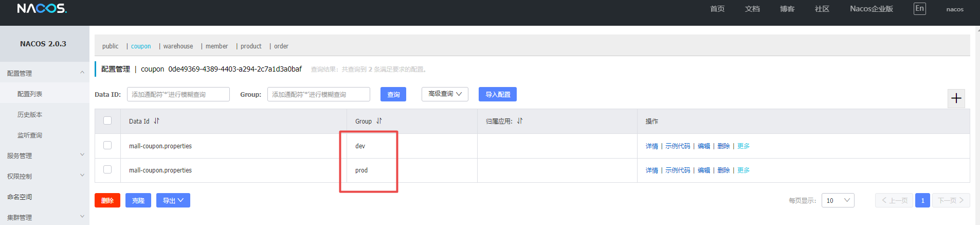This screenshot has width=980, height=225.
Task: Sort table by Group arrows
Action: pos(379,121)
